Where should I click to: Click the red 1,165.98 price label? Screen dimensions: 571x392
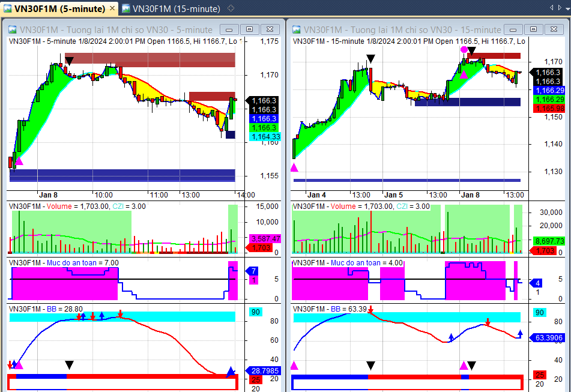coord(549,108)
